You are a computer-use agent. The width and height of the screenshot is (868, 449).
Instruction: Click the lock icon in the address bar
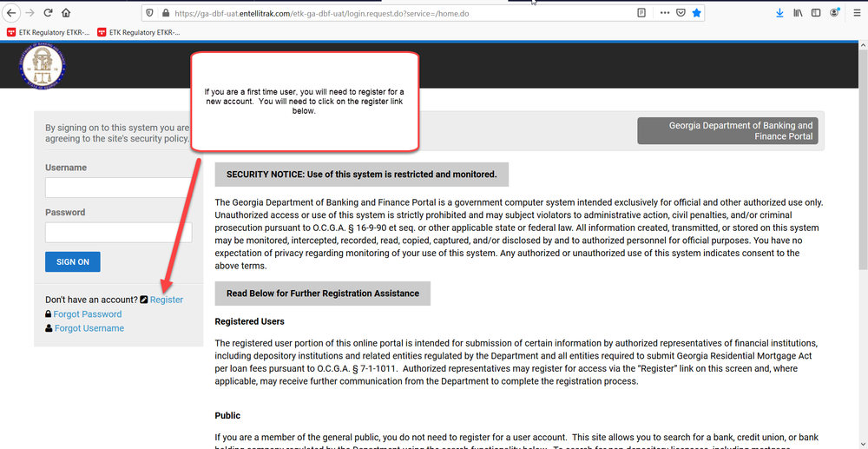165,14
